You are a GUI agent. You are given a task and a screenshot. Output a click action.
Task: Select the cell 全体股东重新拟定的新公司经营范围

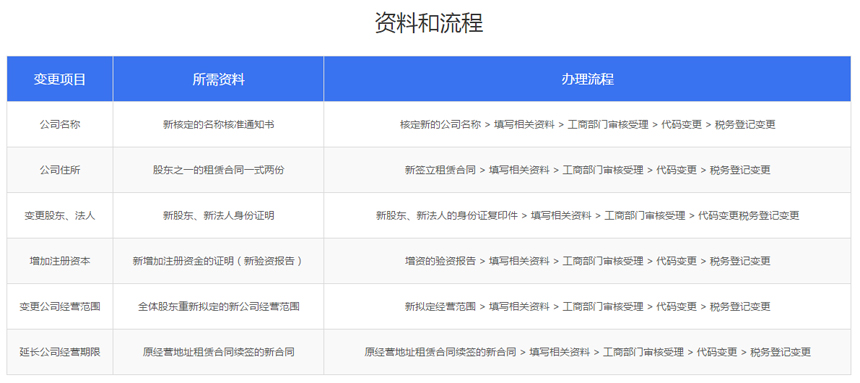[x=218, y=306]
